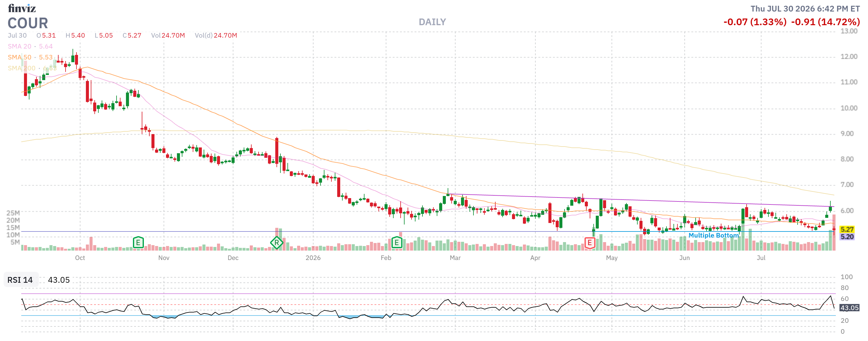Click the 15M volume axis label
This screenshot has height=341, width=868.
[13, 228]
